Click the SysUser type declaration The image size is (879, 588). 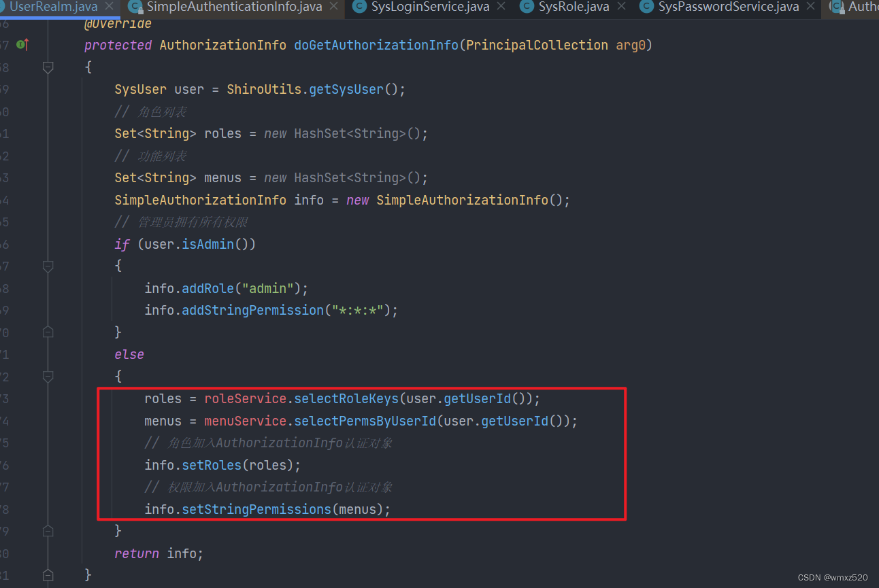(140, 89)
